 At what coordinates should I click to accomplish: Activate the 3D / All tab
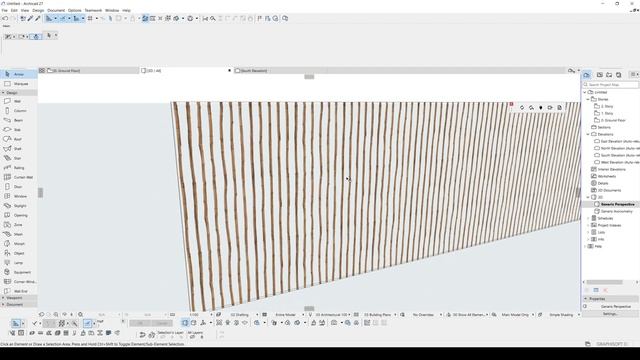[x=186, y=71]
